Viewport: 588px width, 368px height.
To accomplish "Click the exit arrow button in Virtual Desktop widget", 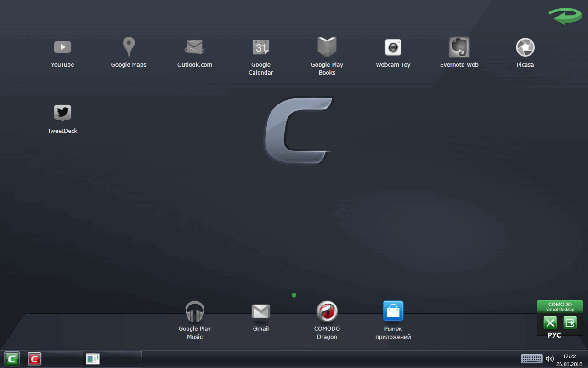I will click(570, 323).
